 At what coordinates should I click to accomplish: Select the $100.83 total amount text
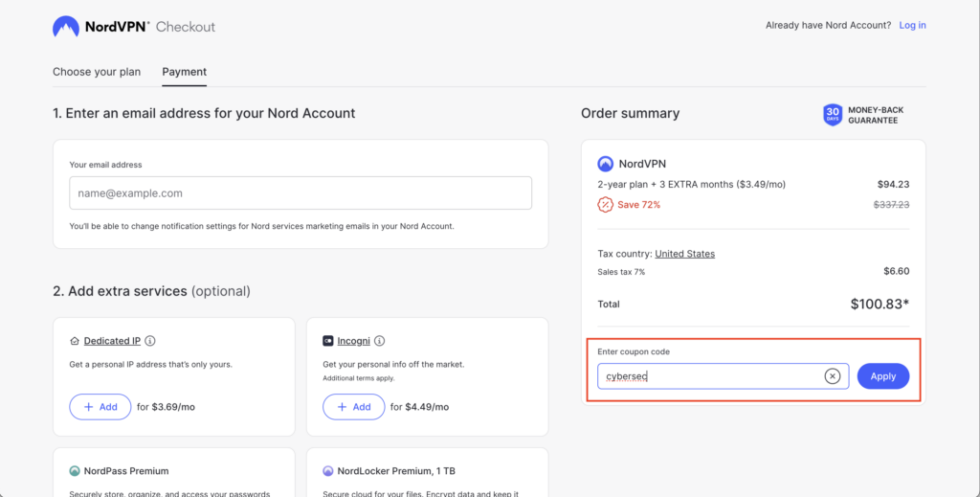pos(880,305)
